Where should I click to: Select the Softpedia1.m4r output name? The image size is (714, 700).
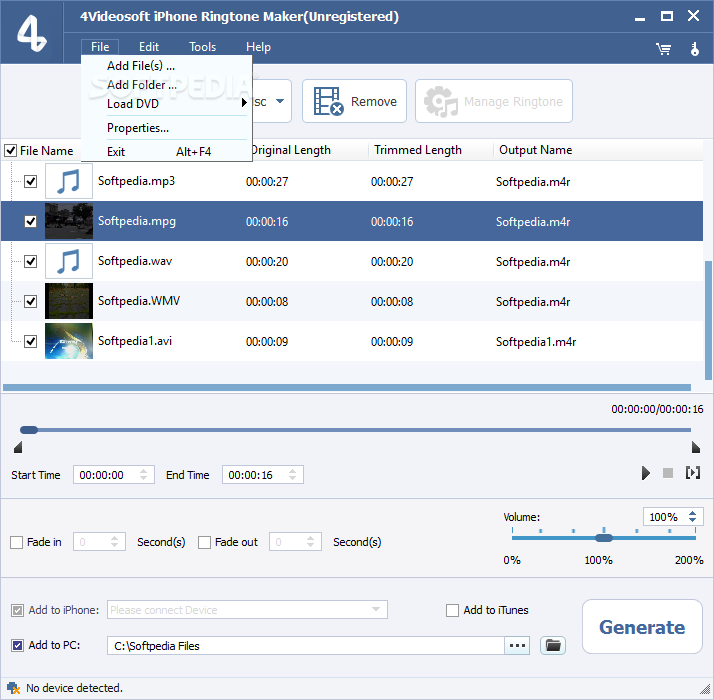point(536,342)
